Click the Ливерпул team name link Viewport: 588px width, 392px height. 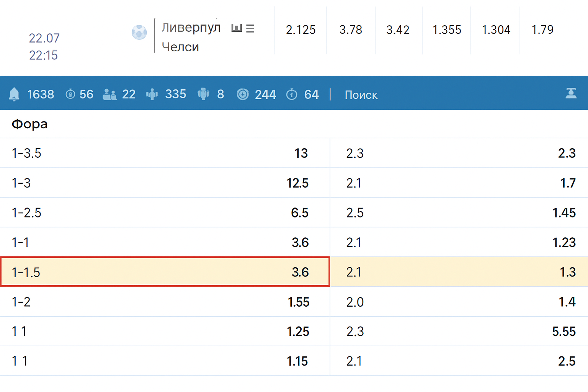(191, 27)
